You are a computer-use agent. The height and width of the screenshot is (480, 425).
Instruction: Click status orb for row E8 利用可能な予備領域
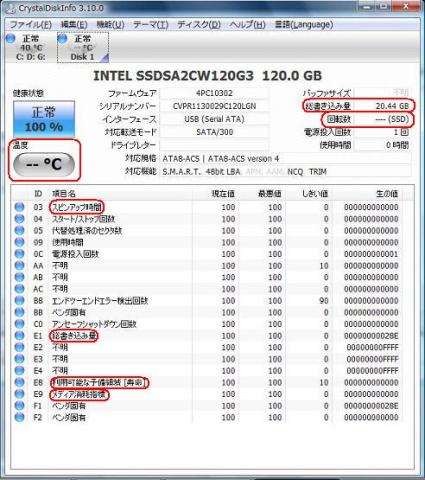tap(20, 382)
